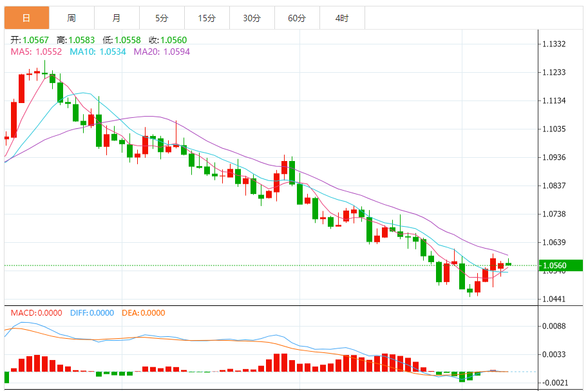Click the 高:1.0583 high price value

(x=76, y=40)
